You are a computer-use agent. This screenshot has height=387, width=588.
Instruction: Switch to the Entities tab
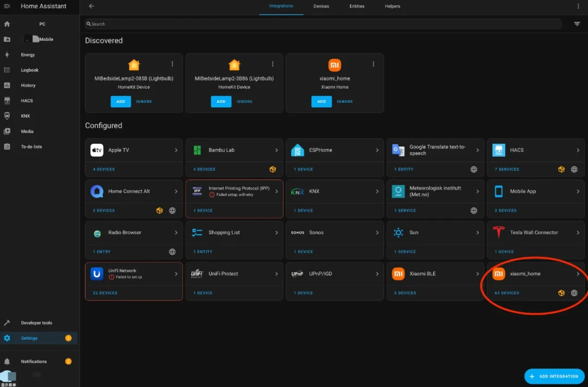coord(357,7)
